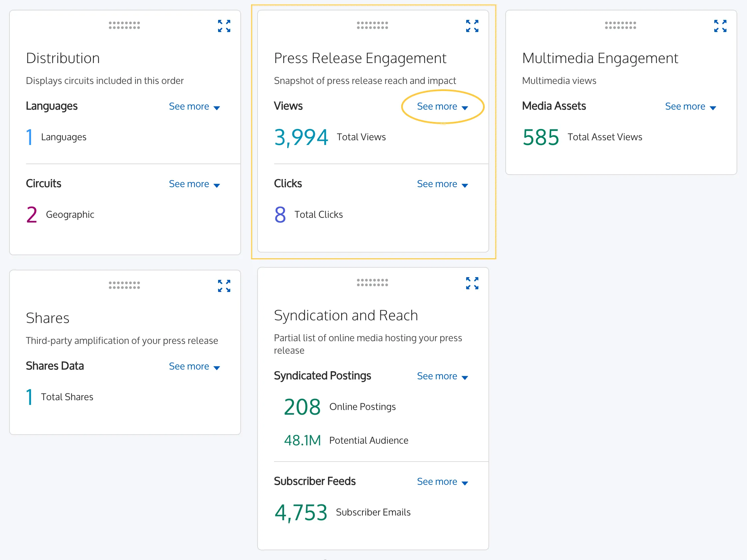Expand the Press Release Engagement card fullscreen
The image size is (747, 560).
[472, 26]
